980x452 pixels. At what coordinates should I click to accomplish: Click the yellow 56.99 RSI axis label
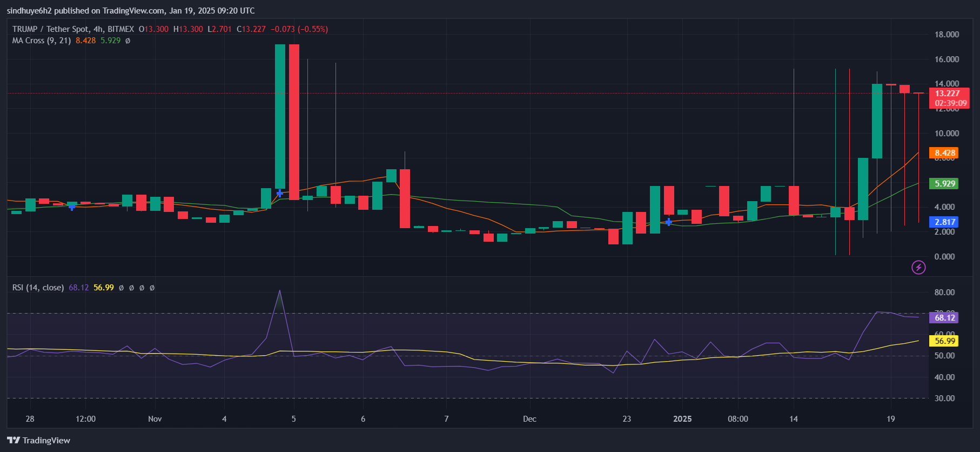click(x=944, y=341)
